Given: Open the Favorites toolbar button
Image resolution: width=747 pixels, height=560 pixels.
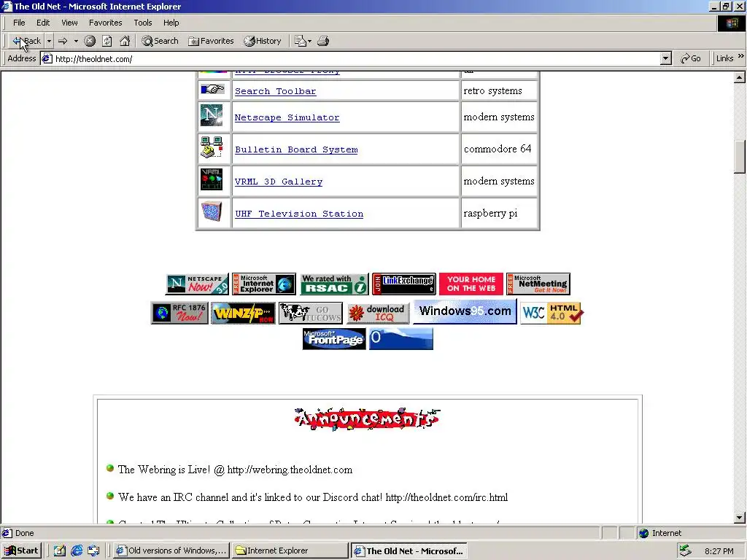Looking at the screenshot, I should point(211,41).
